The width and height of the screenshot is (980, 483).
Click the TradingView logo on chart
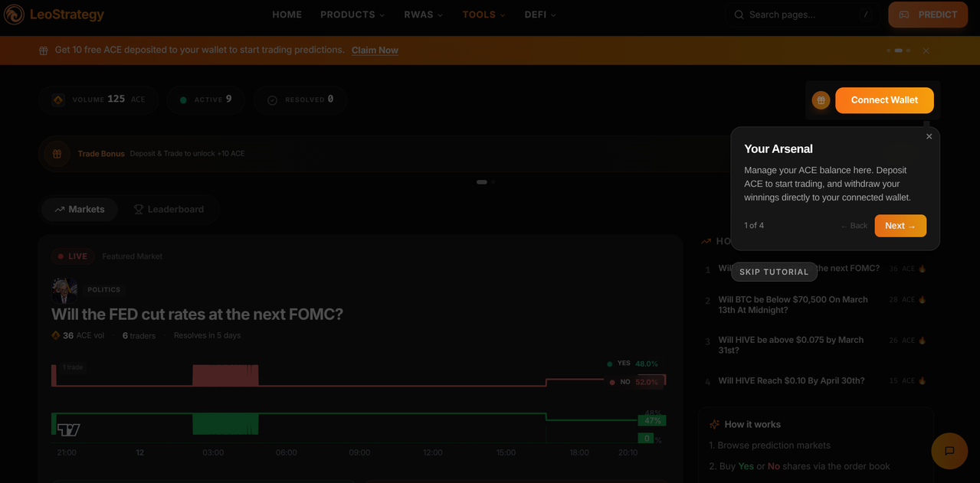(69, 429)
